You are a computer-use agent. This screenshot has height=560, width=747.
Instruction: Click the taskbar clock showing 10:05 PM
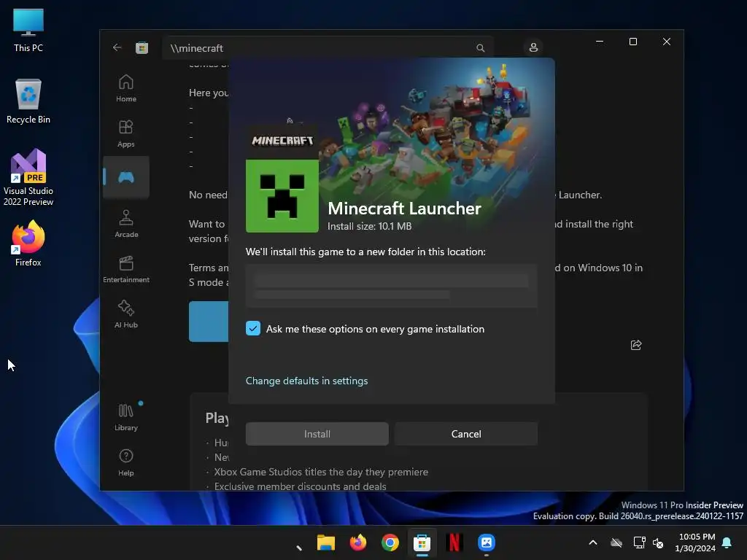(695, 542)
